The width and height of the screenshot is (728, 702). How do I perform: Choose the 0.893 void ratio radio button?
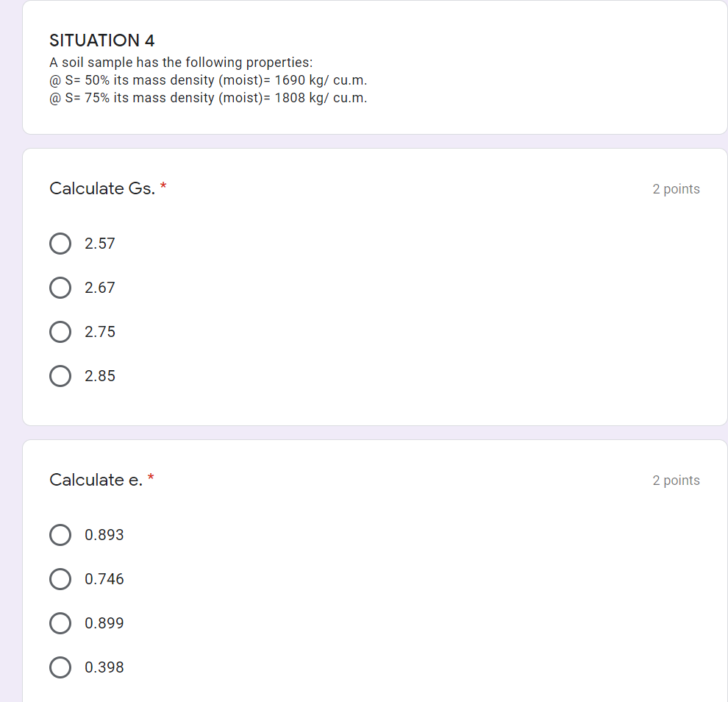coord(60,535)
